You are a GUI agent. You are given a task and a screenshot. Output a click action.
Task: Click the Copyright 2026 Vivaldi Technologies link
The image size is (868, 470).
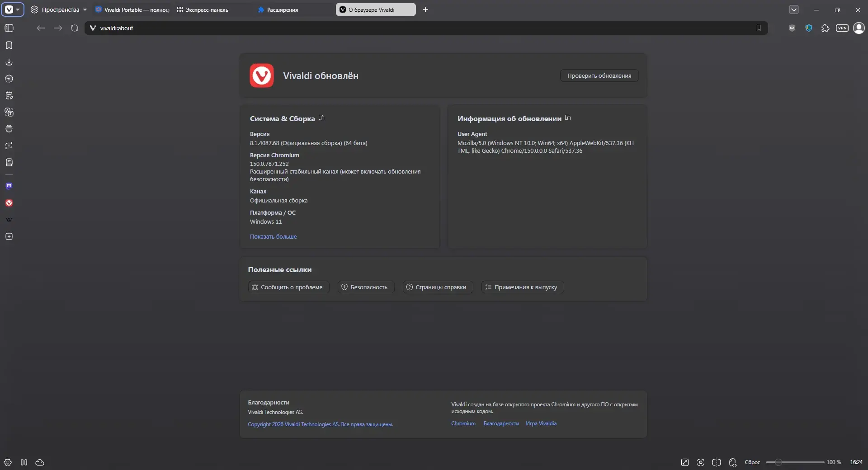(x=321, y=424)
